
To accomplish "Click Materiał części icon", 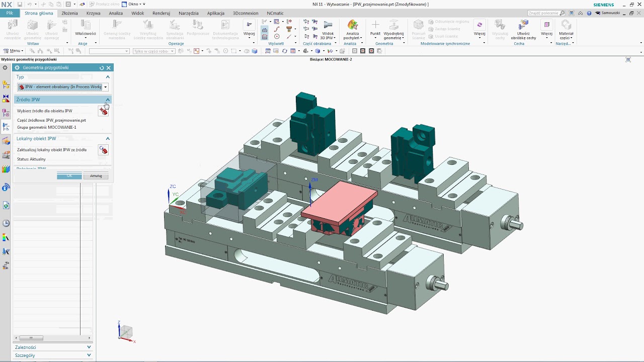I will (x=566, y=25).
